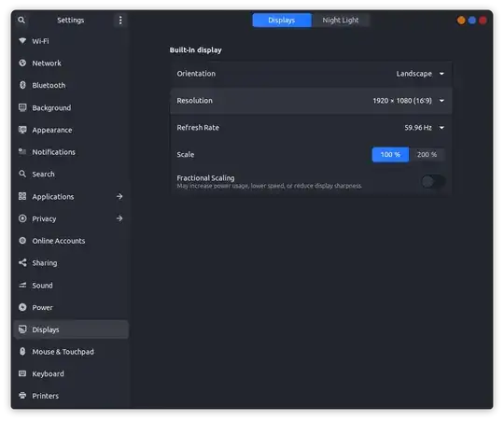Select the 200 % scale option
This screenshot has width=504, height=421.
coord(427,155)
